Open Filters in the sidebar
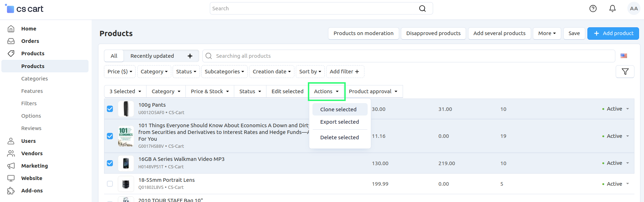The height and width of the screenshot is (202, 644). pyautogui.click(x=29, y=103)
